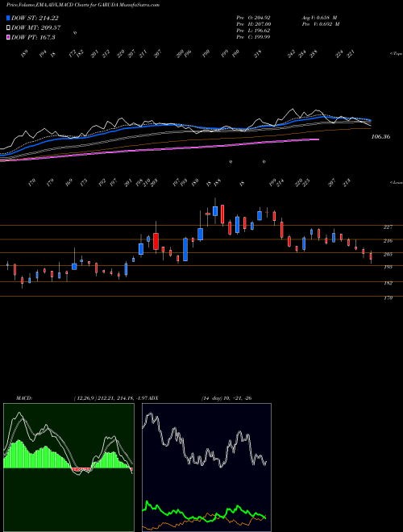The image size is (403, 532).
Task: Click the '<Tops' axis label on the right
Action: point(396,54)
